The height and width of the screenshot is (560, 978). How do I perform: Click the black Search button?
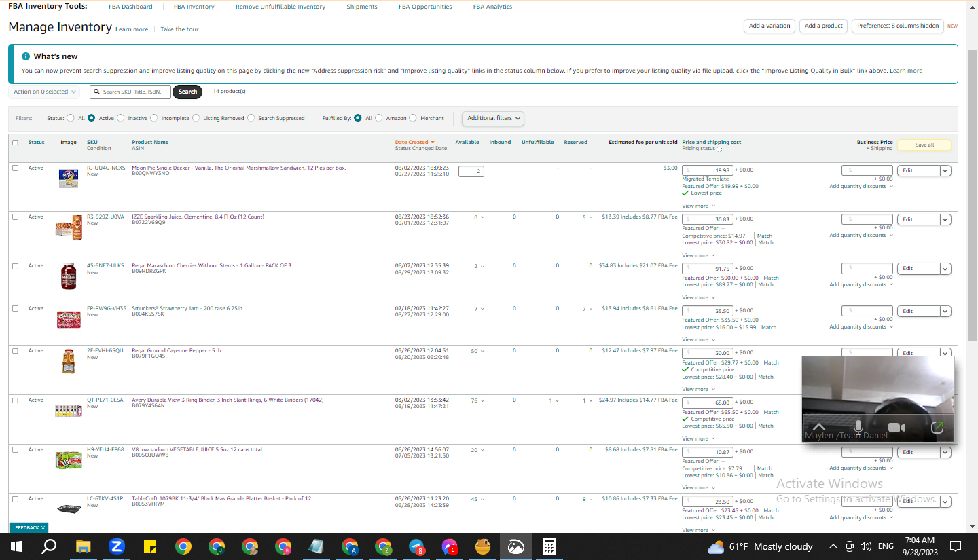click(187, 92)
